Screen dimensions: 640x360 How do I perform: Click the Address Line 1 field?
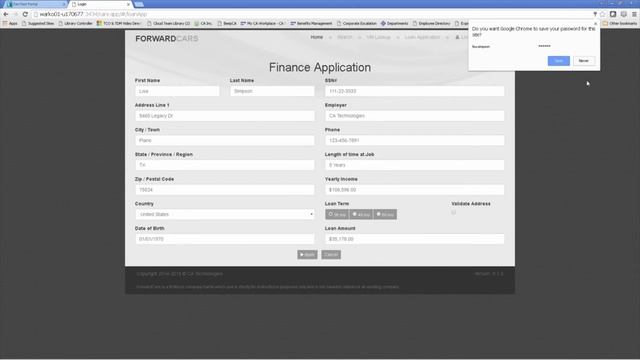point(224,116)
